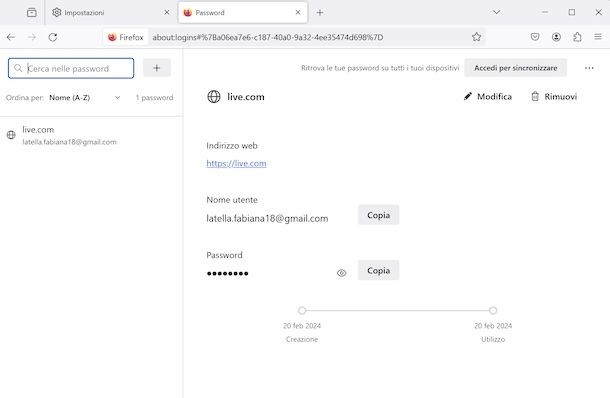This screenshot has width=610, height=398.
Task: Switch to the Impostazioni tab
Action: click(112, 12)
